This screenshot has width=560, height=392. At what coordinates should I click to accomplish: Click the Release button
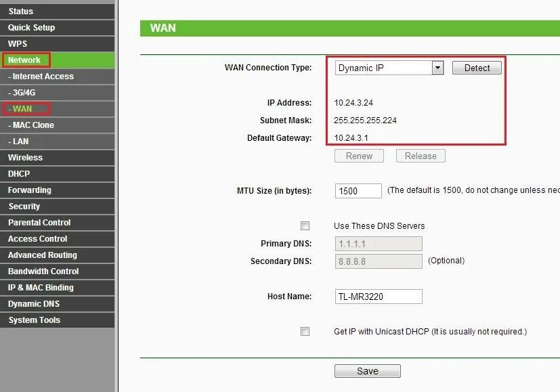tap(421, 156)
